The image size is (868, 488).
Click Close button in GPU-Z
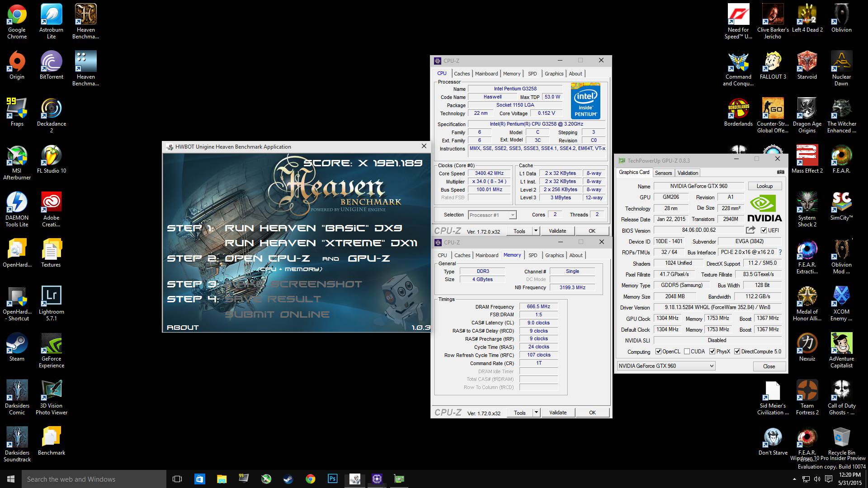769,366
